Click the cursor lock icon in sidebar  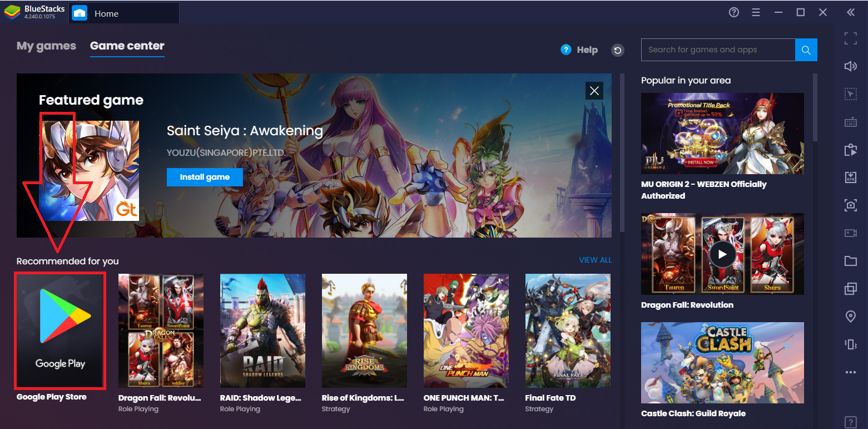(850, 94)
